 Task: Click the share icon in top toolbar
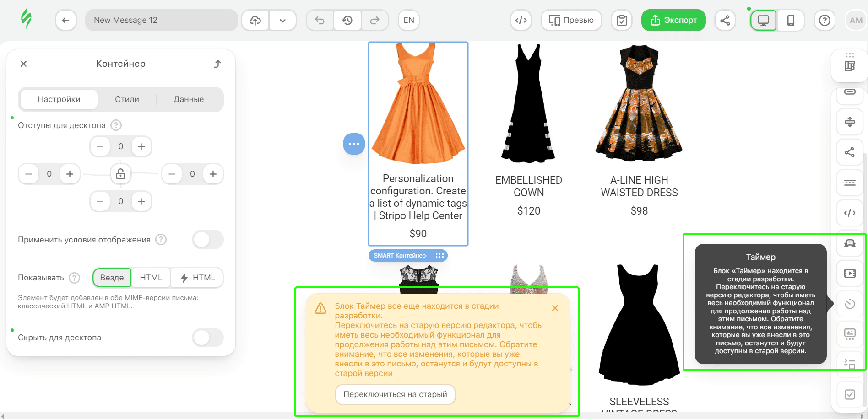coord(725,20)
